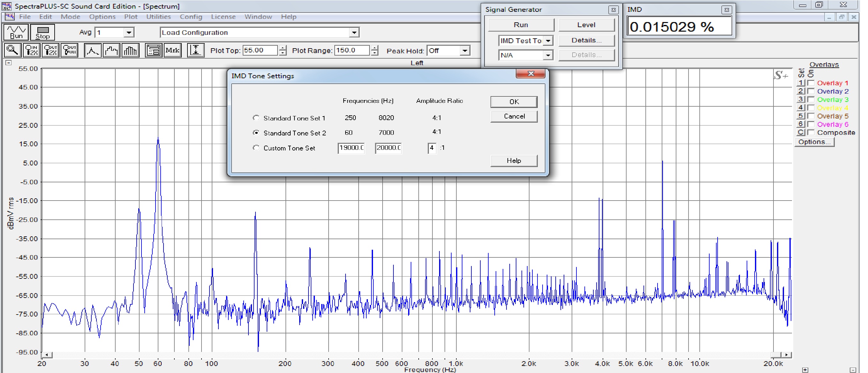Click the first custom tone frequency field
The image size is (868, 373).
pos(351,148)
